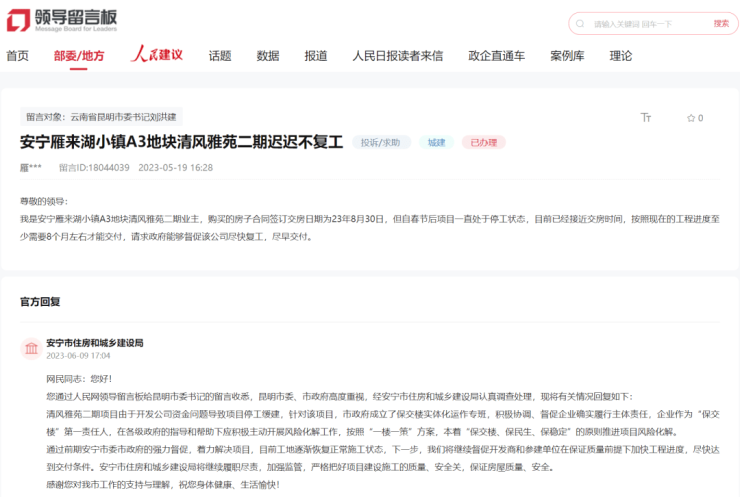Click the 城建 category tag
Screen dimensions: 740x497
pos(436,143)
